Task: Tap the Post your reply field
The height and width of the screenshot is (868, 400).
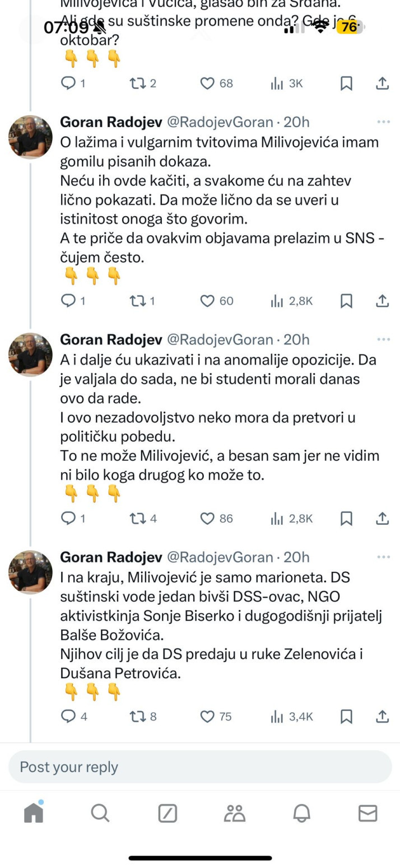Action: [x=200, y=767]
